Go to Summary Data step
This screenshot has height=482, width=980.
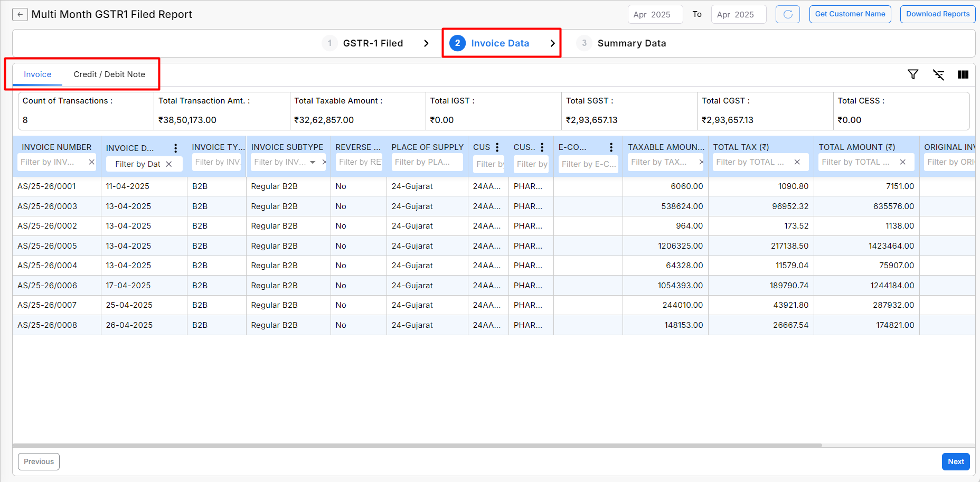[x=631, y=43]
